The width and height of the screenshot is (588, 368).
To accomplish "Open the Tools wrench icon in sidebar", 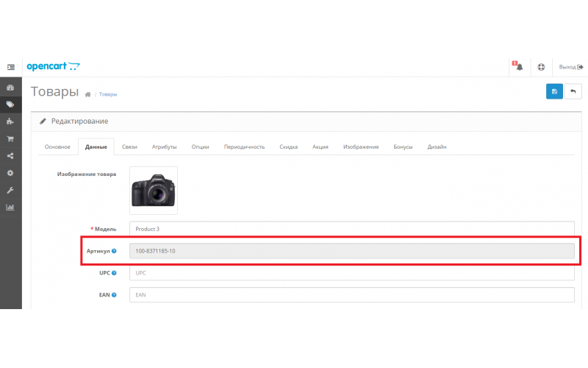I will (x=10, y=191).
